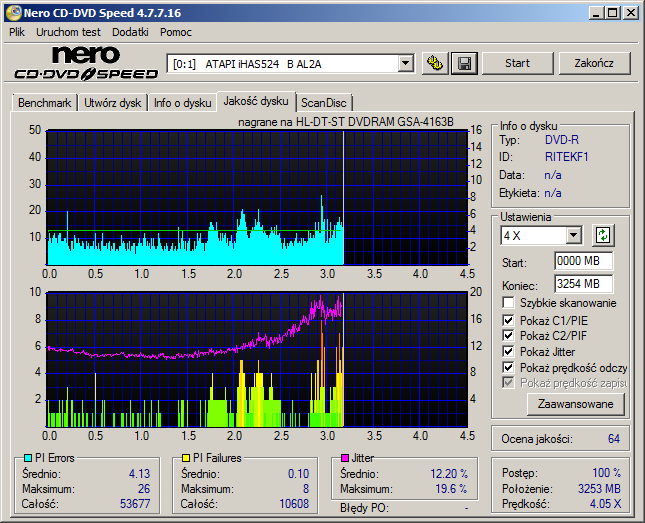Click the Zakończ button
Image resolution: width=645 pixels, height=523 pixels.
[x=594, y=63]
